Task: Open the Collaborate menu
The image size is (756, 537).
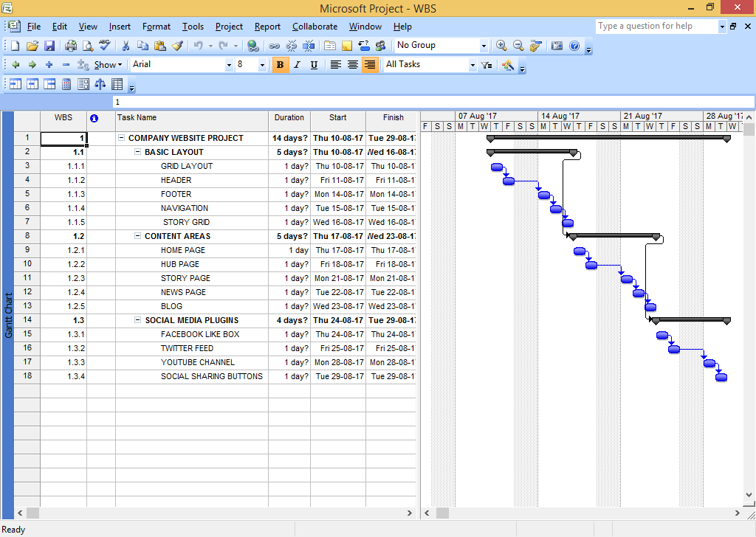Action: coord(315,27)
